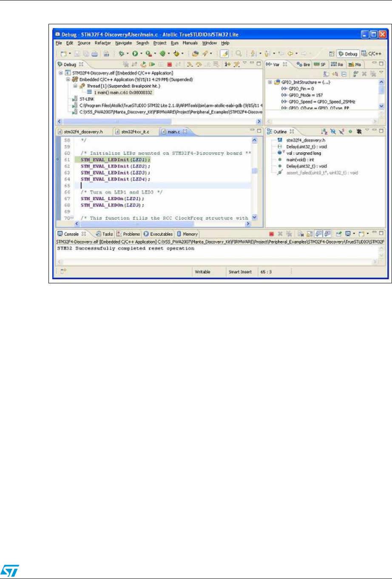Toggle Pin Console in the Console toolbar

[339, 234]
